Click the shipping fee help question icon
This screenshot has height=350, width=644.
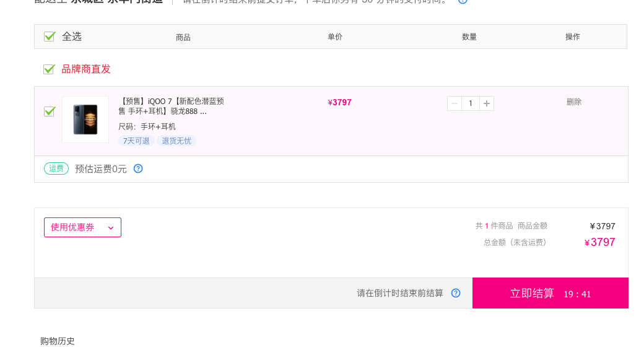click(x=138, y=169)
